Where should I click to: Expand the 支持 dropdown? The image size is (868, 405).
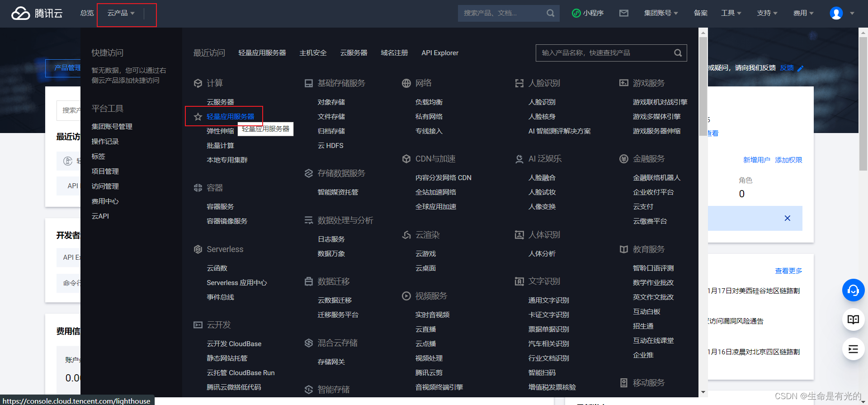click(767, 13)
